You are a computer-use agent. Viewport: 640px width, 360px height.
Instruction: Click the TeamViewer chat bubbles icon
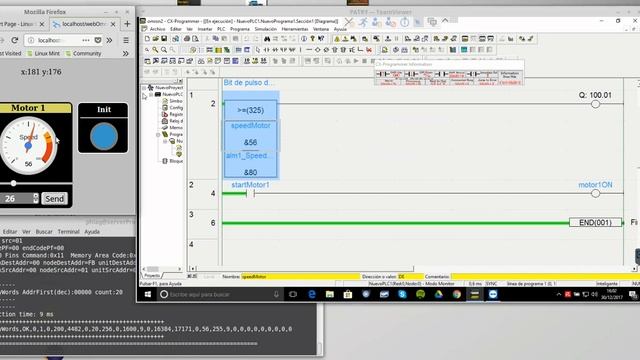pos(432,22)
